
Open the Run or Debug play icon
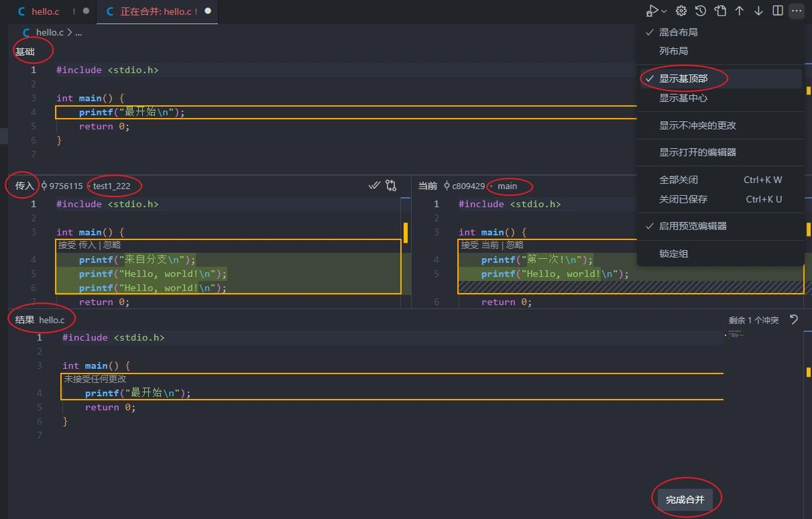[652, 11]
